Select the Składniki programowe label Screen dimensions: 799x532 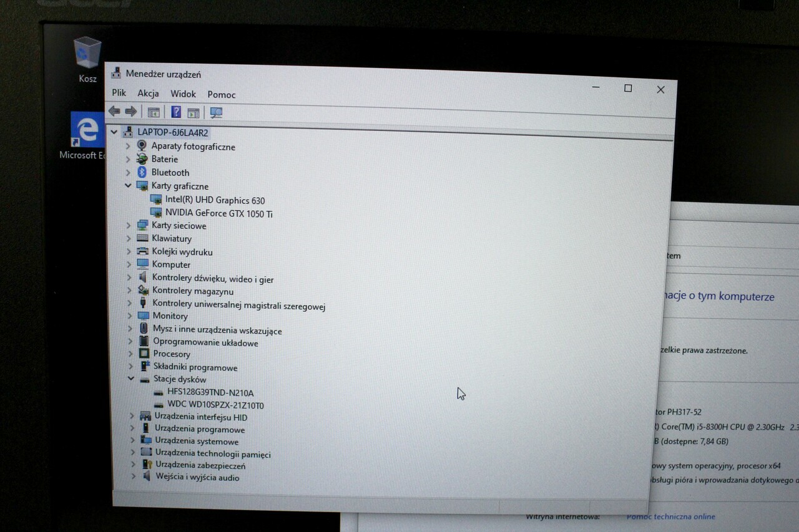pos(195,367)
